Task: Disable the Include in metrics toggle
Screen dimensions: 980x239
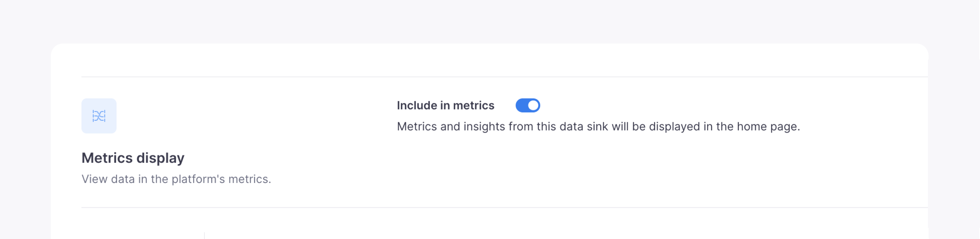Action: (x=528, y=105)
